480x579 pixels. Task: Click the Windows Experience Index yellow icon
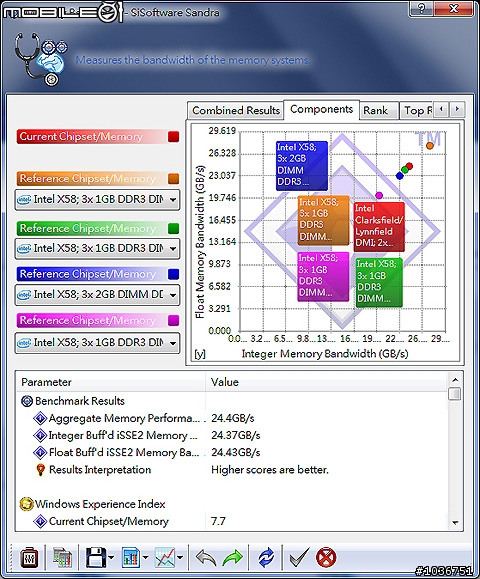tap(27, 504)
